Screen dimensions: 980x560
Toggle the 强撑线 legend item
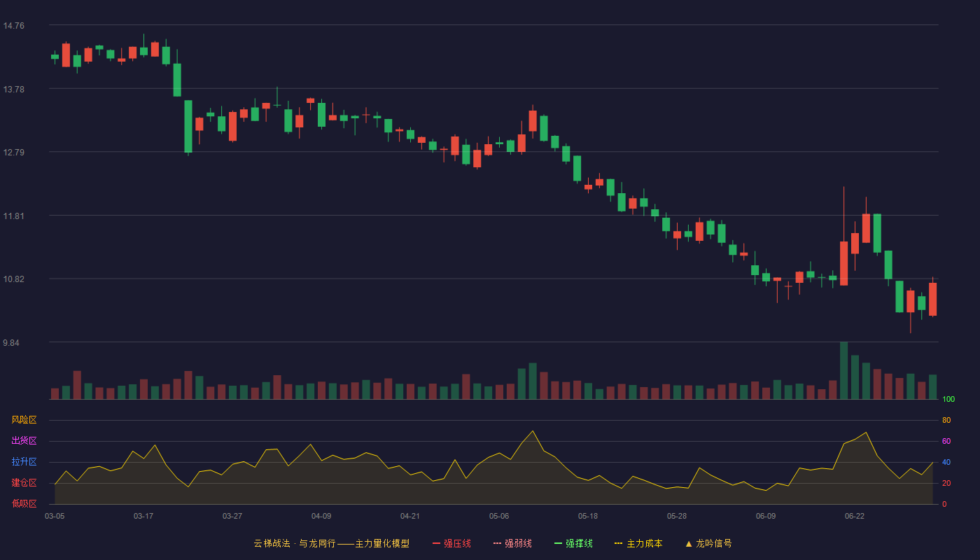(573, 543)
